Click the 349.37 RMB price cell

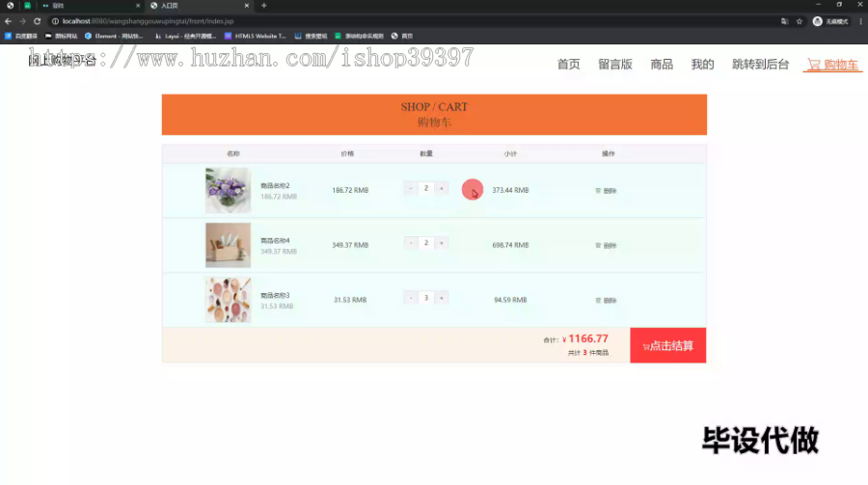pyautogui.click(x=350, y=245)
